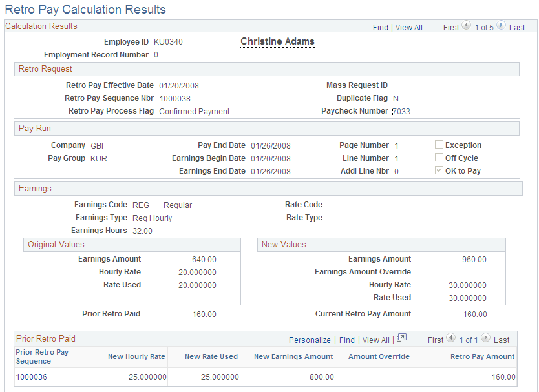
Task: Click Personalize in Prior Retro Paid grid
Action: [x=310, y=340]
